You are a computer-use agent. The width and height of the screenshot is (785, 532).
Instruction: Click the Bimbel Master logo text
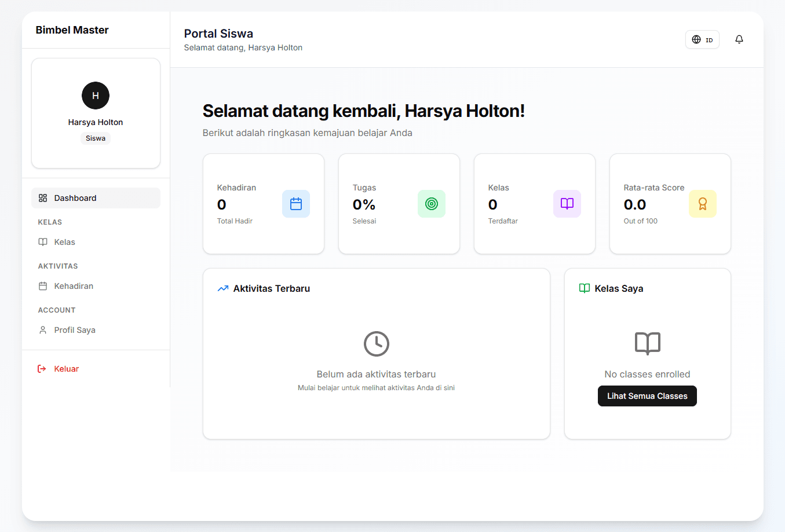pos(72,30)
